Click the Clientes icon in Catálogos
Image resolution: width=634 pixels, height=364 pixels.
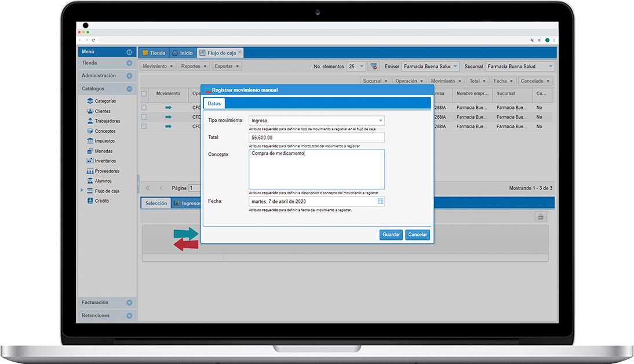point(90,111)
